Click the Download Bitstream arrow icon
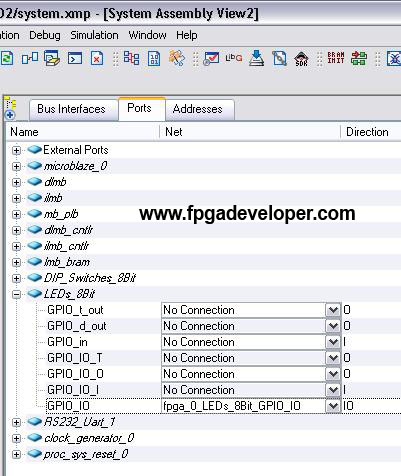Image resolution: width=401 pixels, height=476 pixels. [256, 58]
